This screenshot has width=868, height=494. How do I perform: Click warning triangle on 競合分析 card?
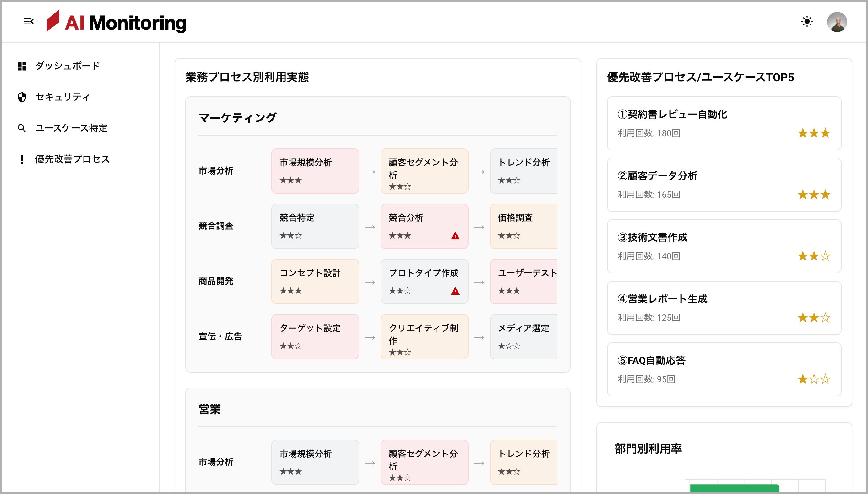(455, 236)
